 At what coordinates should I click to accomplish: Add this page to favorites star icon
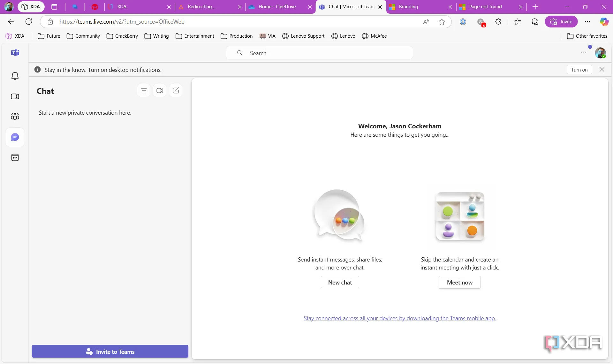[x=442, y=22]
